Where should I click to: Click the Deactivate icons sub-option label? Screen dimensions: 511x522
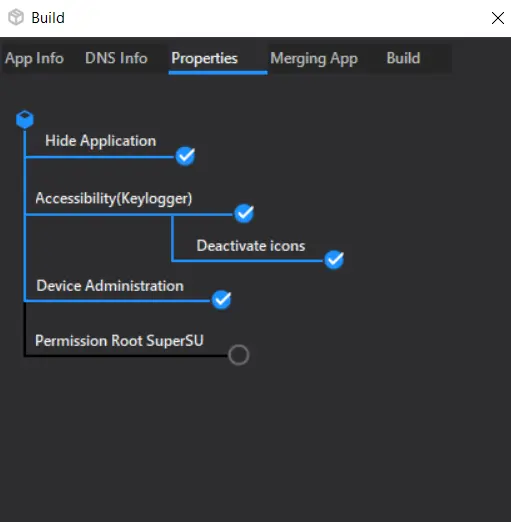(x=251, y=246)
